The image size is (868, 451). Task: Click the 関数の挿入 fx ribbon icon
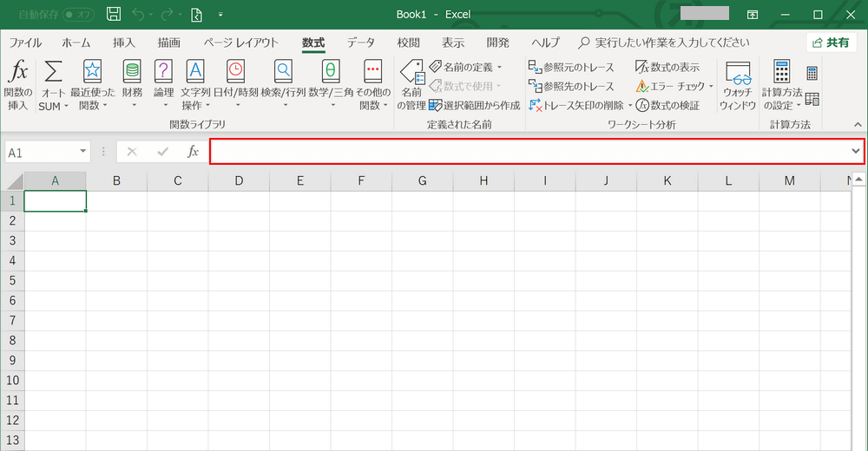tap(17, 71)
